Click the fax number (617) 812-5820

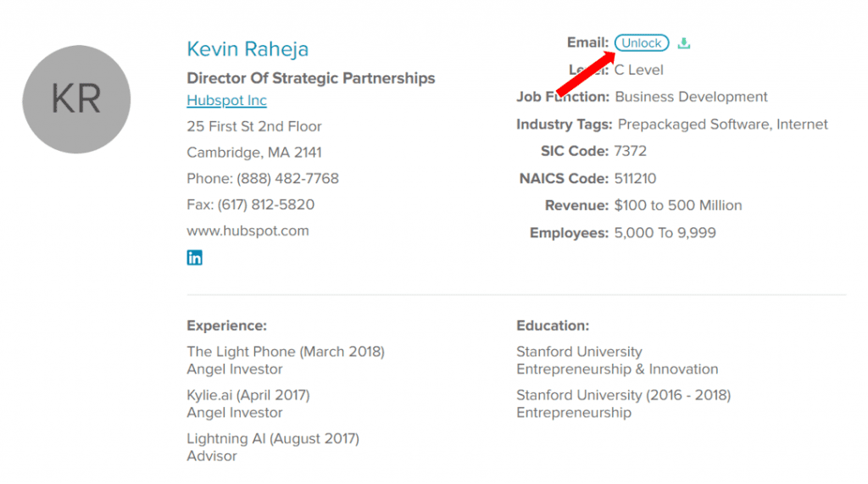click(265, 205)
